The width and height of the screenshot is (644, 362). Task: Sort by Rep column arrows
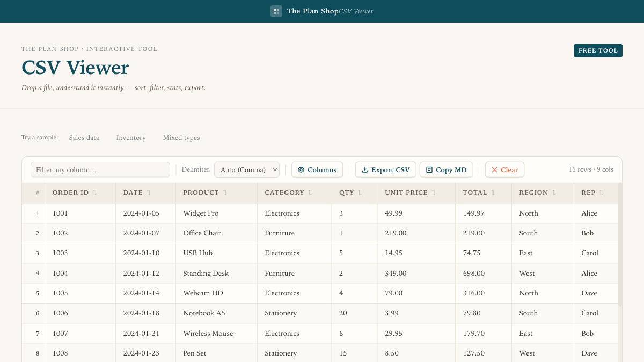coord(601,193)
